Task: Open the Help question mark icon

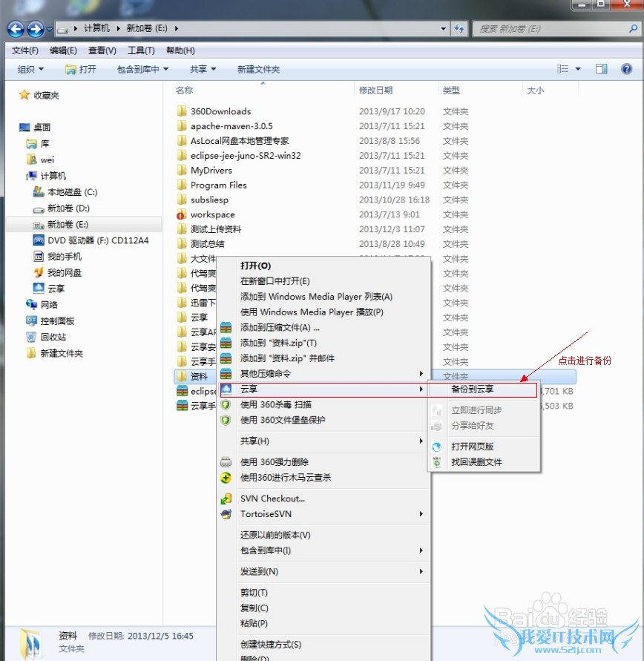Action: click(627, 69)
